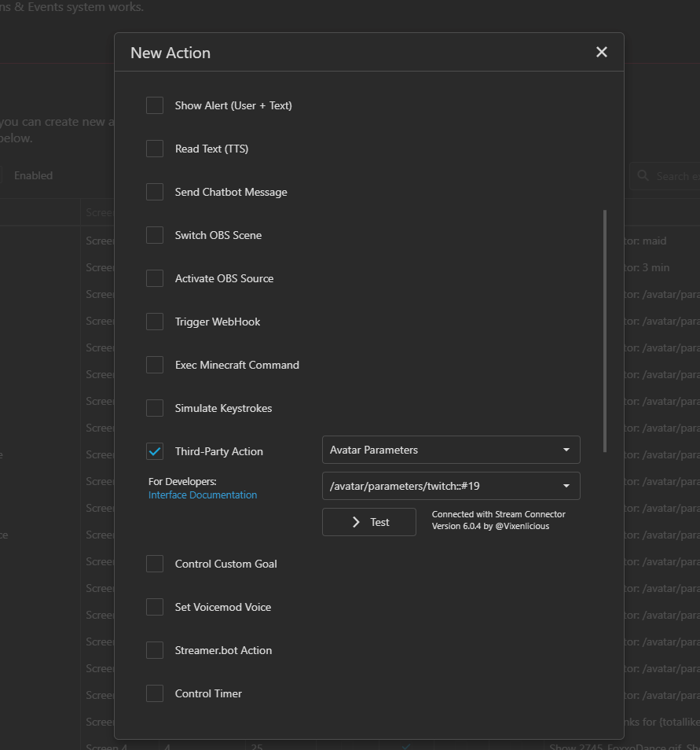700x750 pixels.
Task: Tick the Control Timer checkbox
Action: click(x=155, y=693)
